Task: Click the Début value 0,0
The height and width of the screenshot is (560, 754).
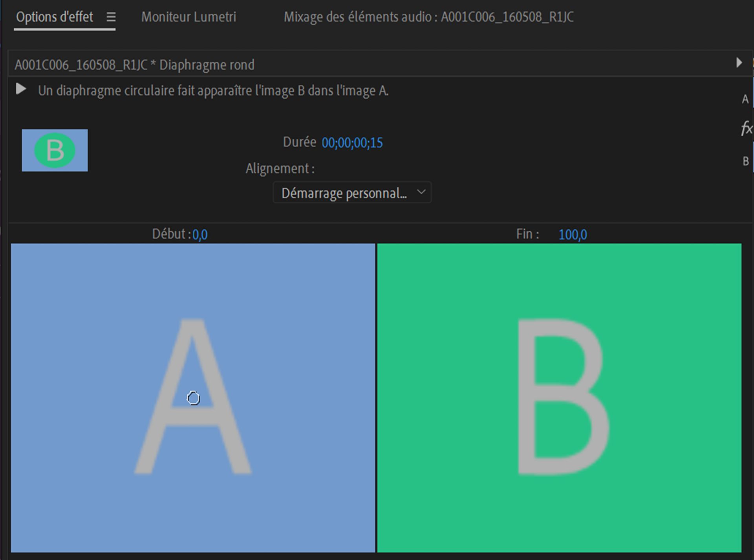Action: click(200, 234)
